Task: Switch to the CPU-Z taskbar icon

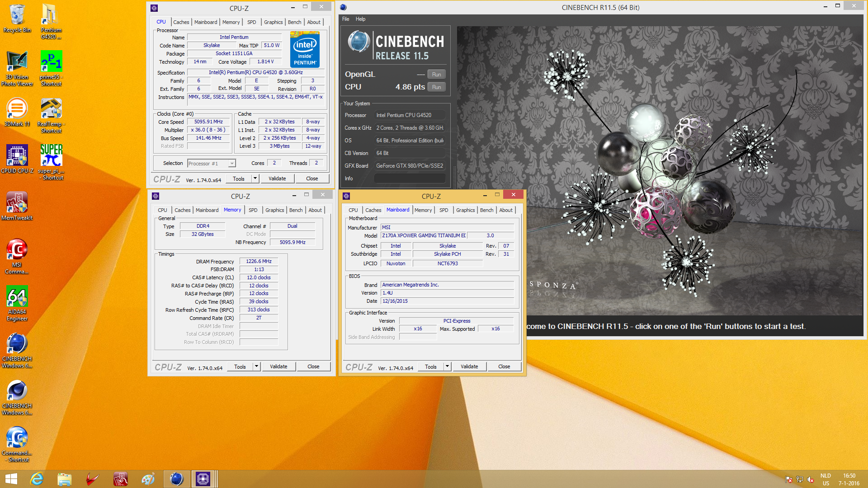Action: [x=203, y=479]
